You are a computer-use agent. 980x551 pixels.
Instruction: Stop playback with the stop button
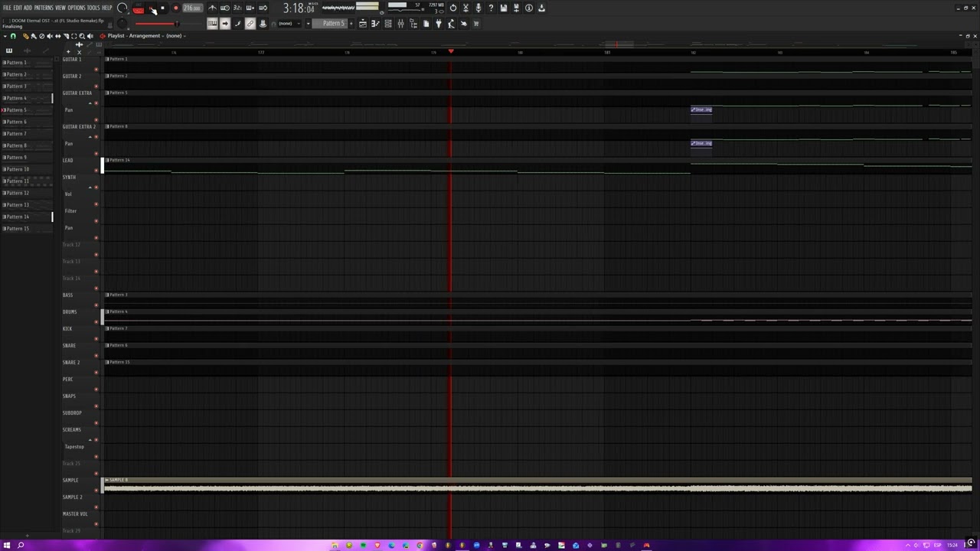163,8
